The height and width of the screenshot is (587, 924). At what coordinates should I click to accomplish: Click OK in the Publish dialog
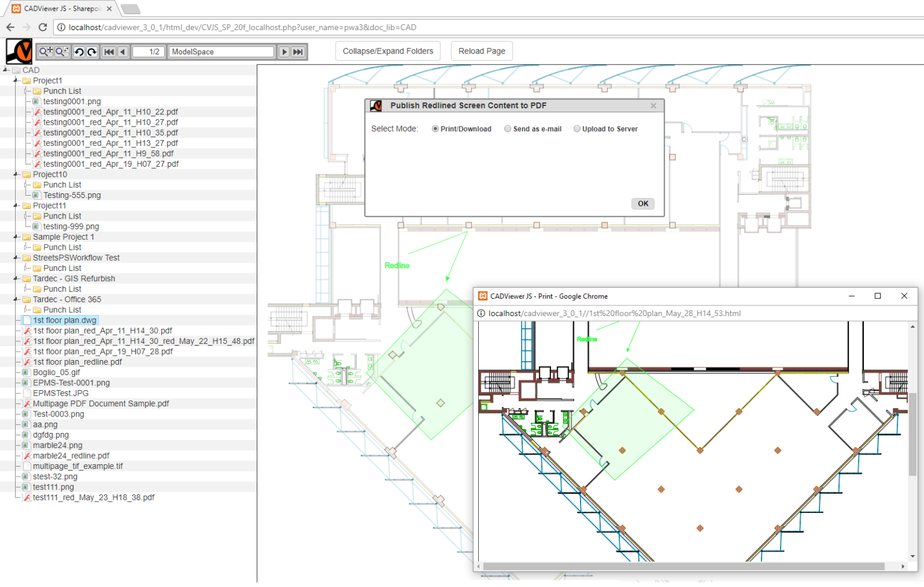[x=642, y=203]
